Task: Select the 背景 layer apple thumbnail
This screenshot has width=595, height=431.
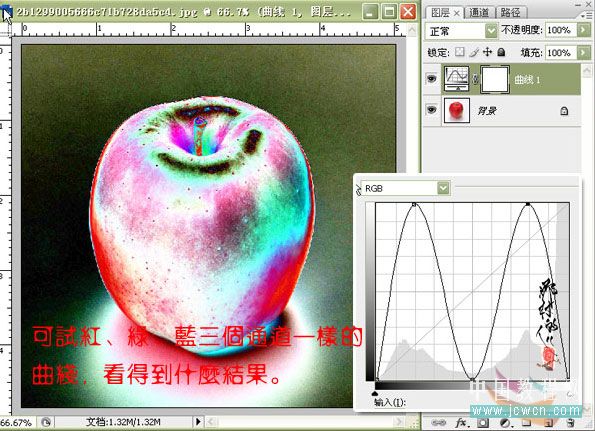Action: (x=456, y=110)
